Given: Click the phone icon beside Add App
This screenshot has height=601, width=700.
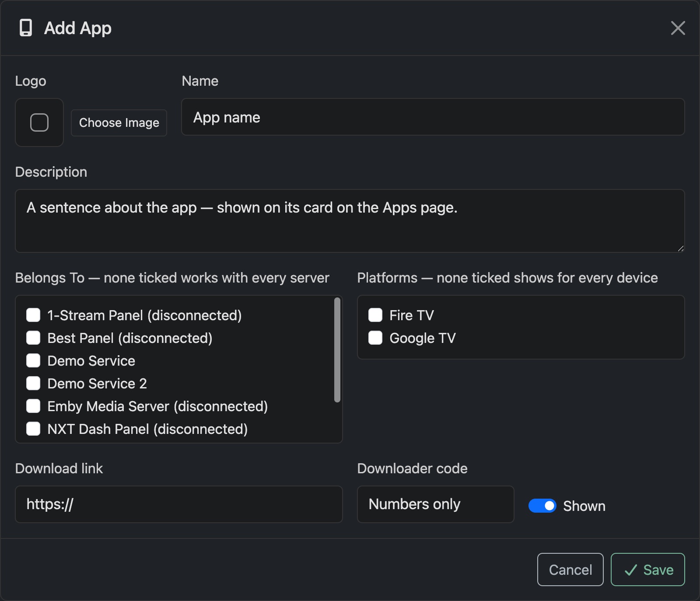Looking at the screenshot, I should (x=26, y=28).
